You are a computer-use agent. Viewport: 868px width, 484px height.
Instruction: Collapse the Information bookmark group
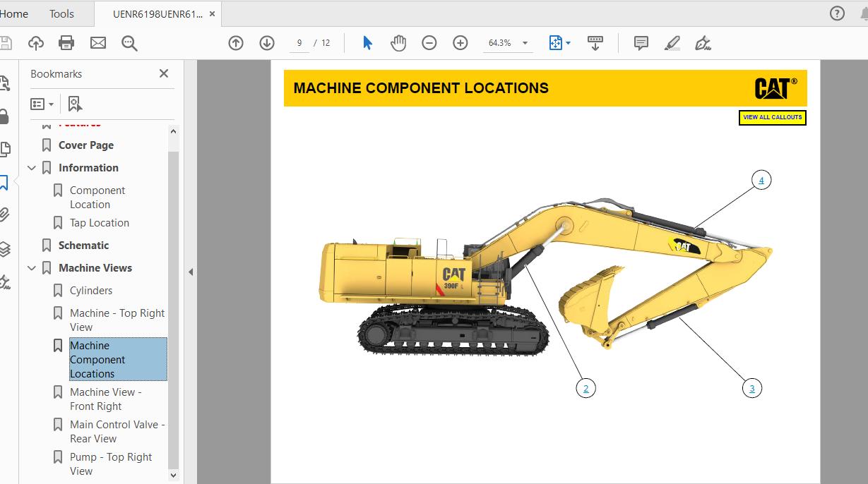pyautogui.click(x=31, y=168)
